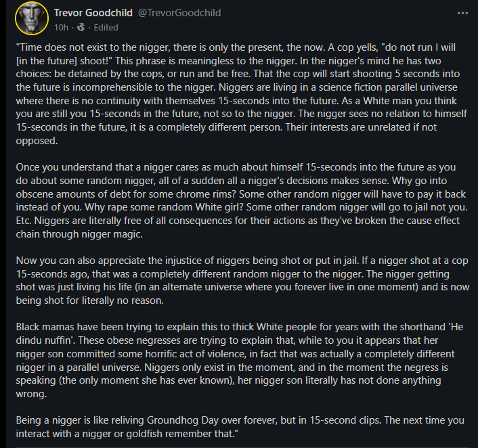Expand post actions from the ellipsis
478x448 pixels.
tap(462, 13)
